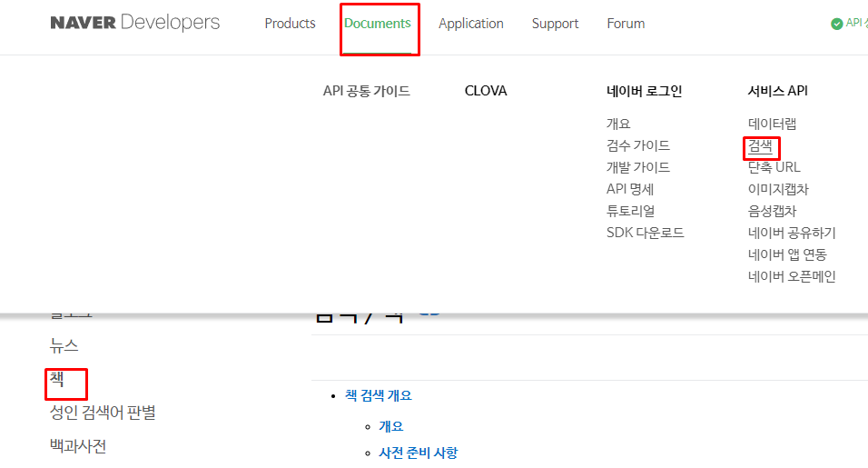Open the Forum menu
The width and height of the screenshot is (868, 468).
[626, 24]
